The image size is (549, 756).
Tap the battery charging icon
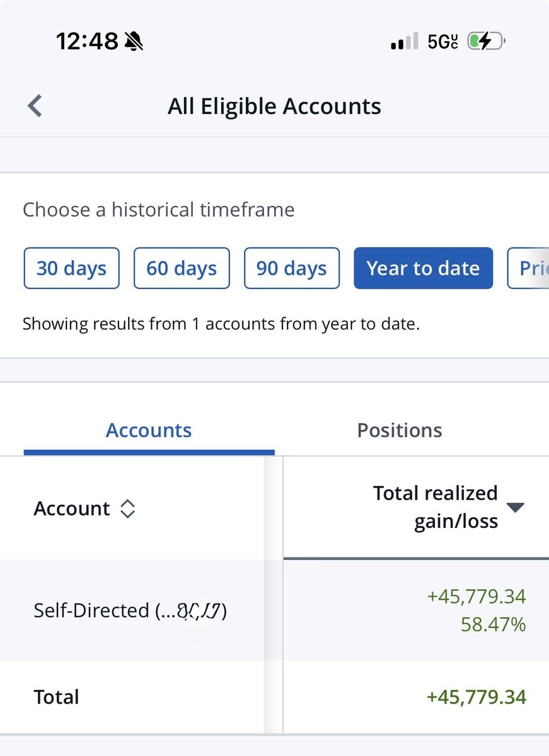tap(486, 42)
